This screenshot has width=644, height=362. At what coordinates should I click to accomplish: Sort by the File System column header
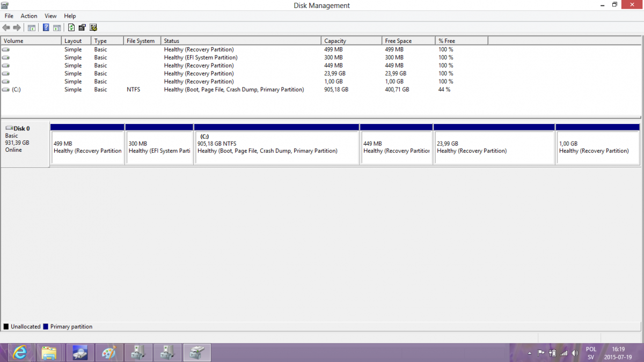(x=143, y=41)
